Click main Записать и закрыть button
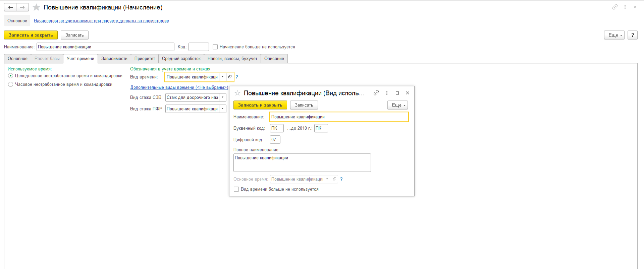This screenshot has width=644, height=269. click(x=31, y=35)
